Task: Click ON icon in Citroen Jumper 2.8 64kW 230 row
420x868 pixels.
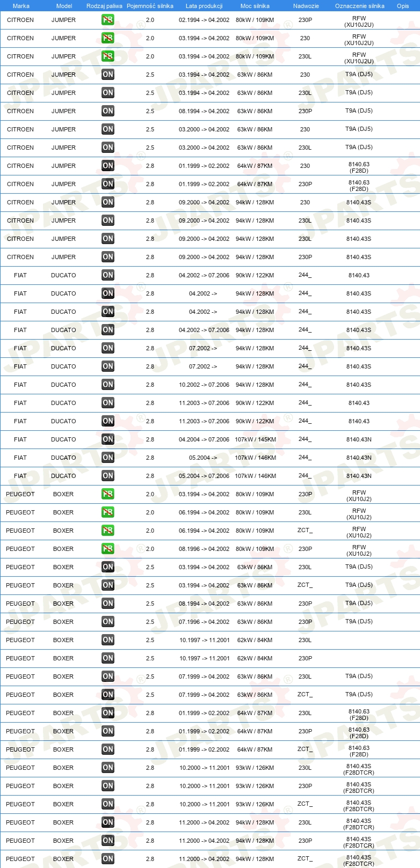Action: coord(108,166)
